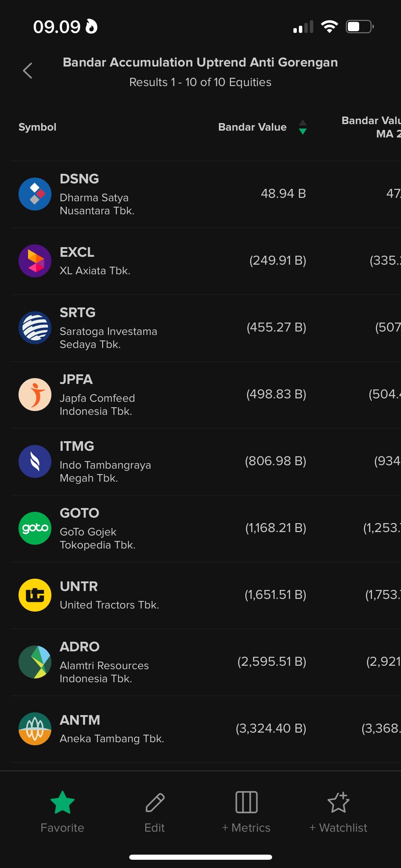Sort by Bandar Value MA column
The height and width of the screenshot is (868, 401).
372,127
